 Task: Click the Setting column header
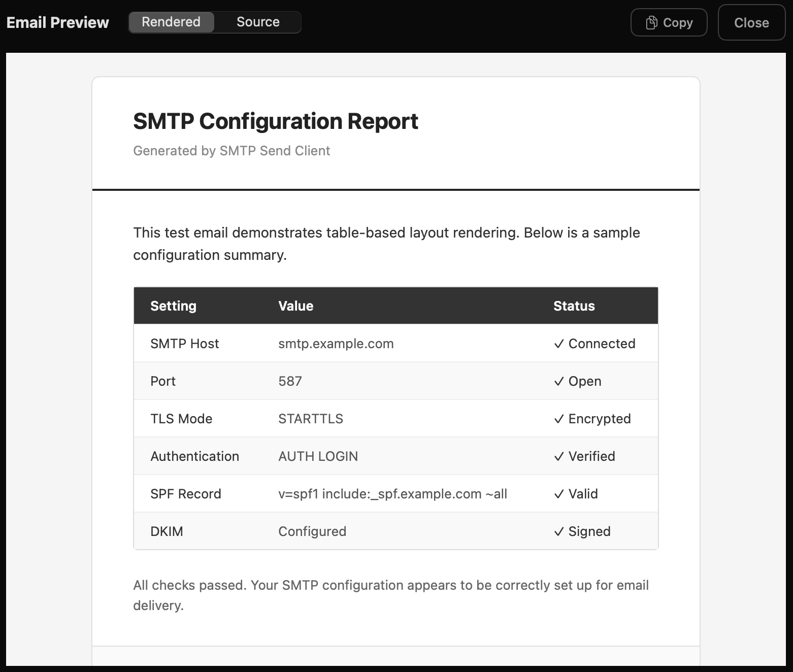[173, 306]
